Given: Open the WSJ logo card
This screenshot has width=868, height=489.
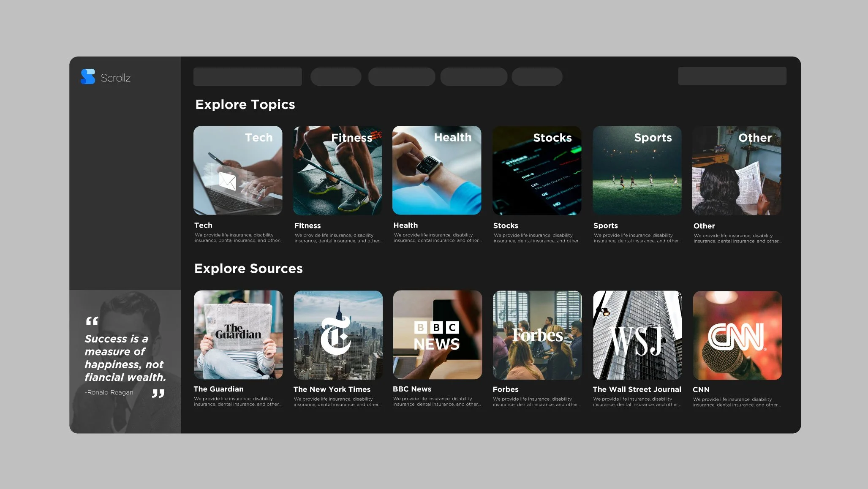Looking at the screenshot, I should 637,334.
